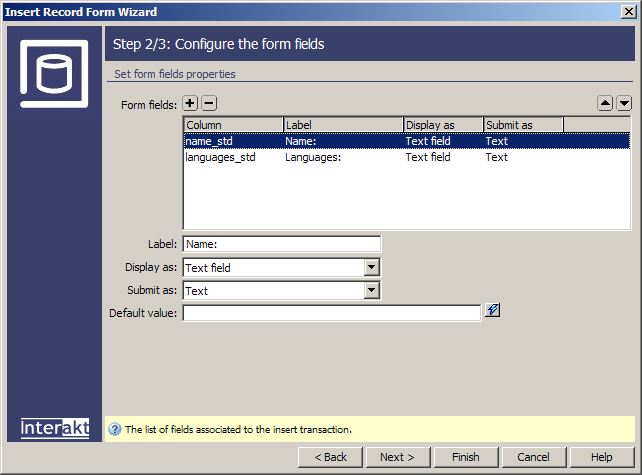Screen dimensions: 642x475
Task: Click the Display as column header
Action: [443, 125]
